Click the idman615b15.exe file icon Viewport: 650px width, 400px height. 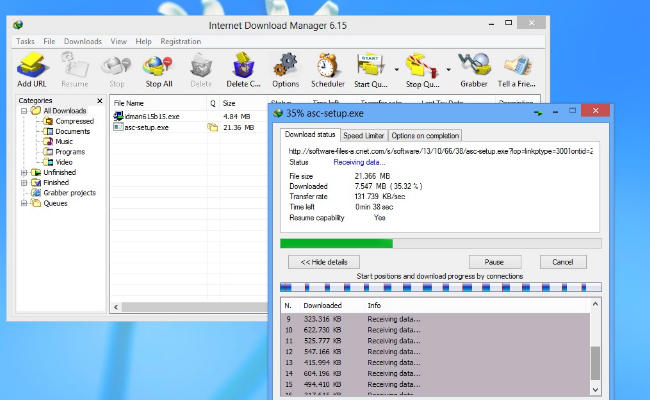pyautogui.click(x=119, y=116)
